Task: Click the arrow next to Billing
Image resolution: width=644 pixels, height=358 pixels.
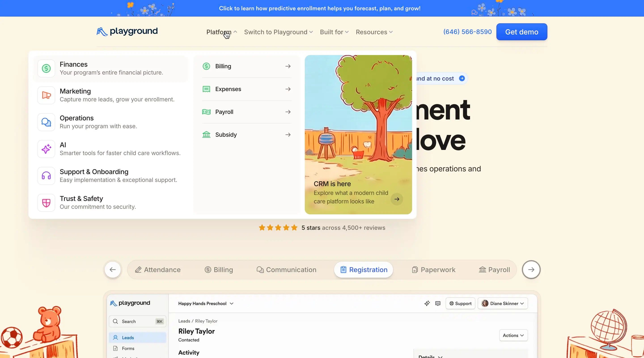Action: pyautogui.click(x=288, y=66)
